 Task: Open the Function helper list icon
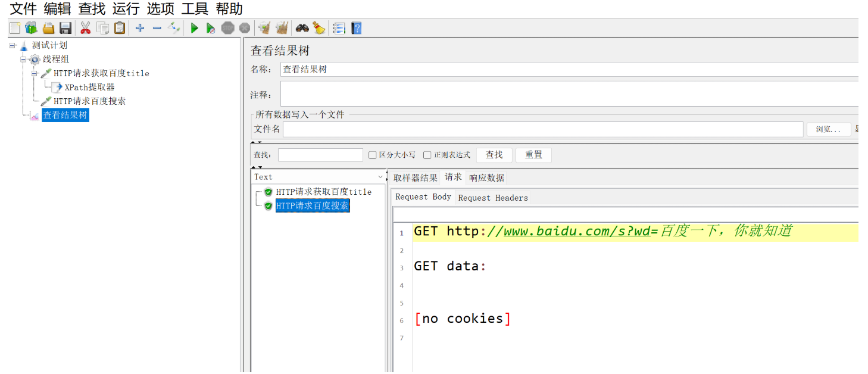[x=339, y=28]
